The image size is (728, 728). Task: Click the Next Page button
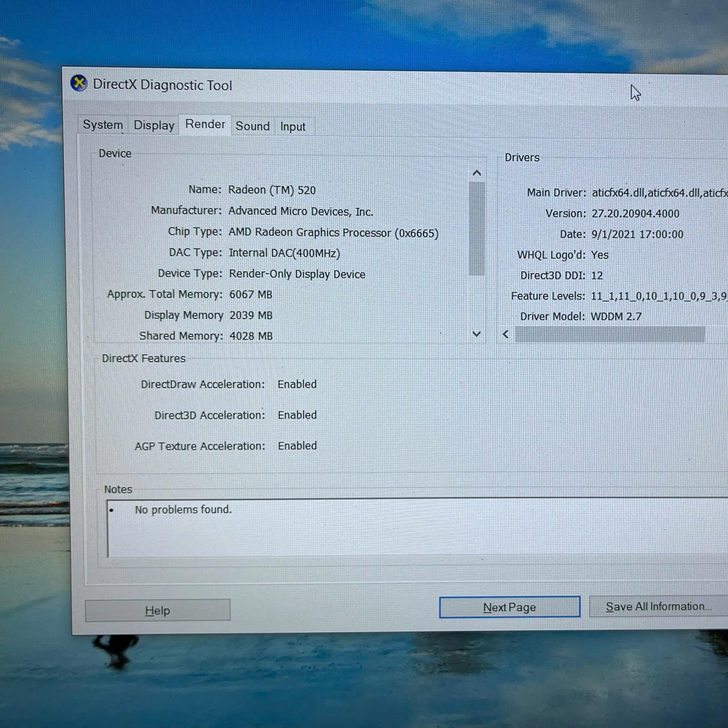[x=510, y=607]
